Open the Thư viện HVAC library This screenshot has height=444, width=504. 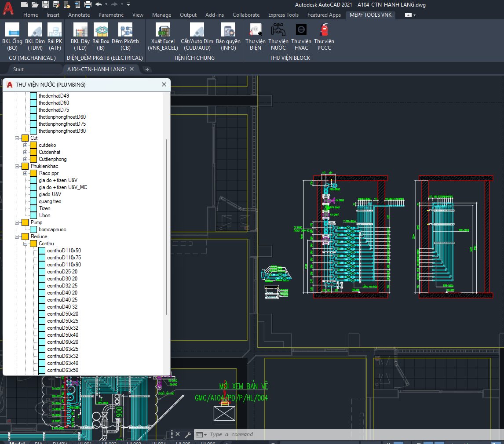[x=301, y=30]
